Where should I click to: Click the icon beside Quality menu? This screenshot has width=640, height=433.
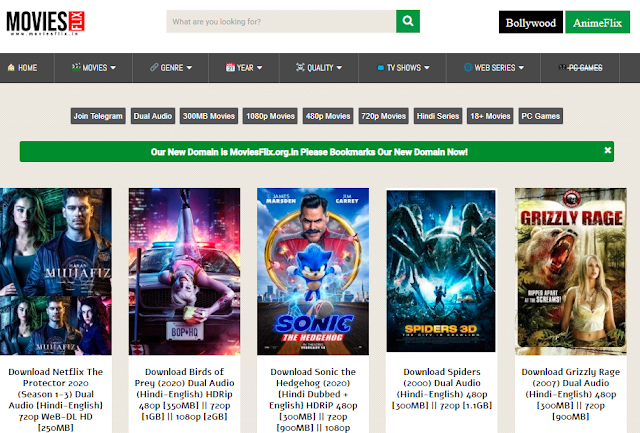[x=300, y=67]
